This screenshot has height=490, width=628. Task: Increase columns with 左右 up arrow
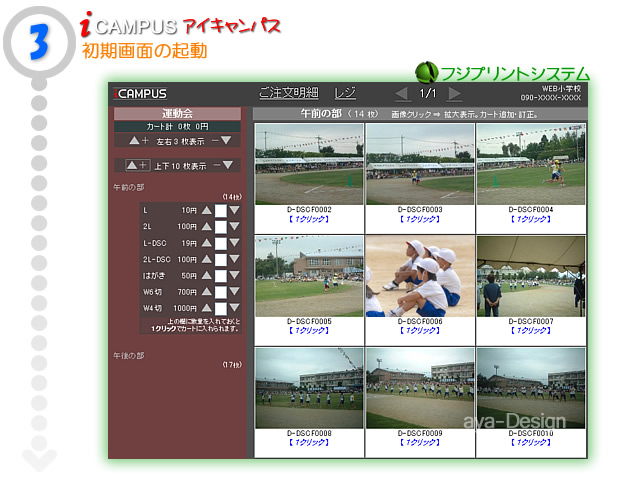(134, 141)
